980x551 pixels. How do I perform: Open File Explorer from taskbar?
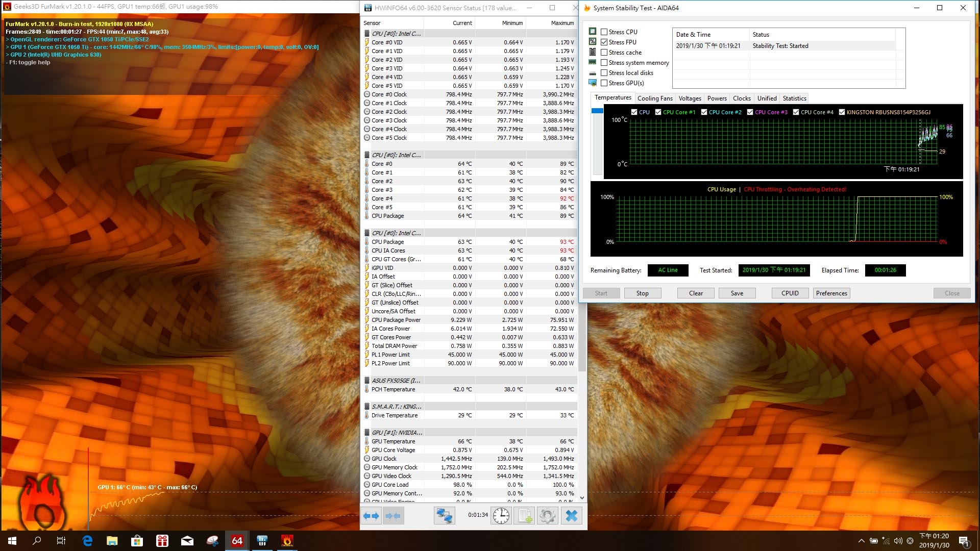[112, 541]
